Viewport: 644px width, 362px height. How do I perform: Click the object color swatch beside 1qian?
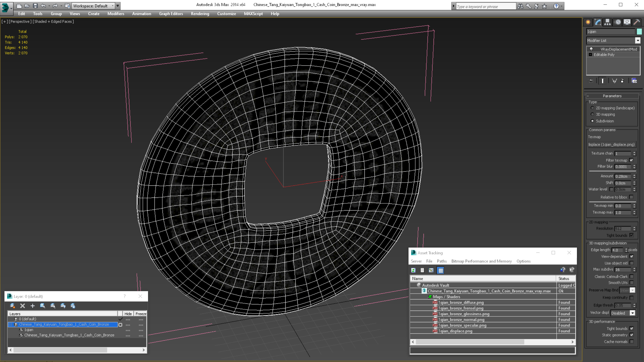[639, 32]
